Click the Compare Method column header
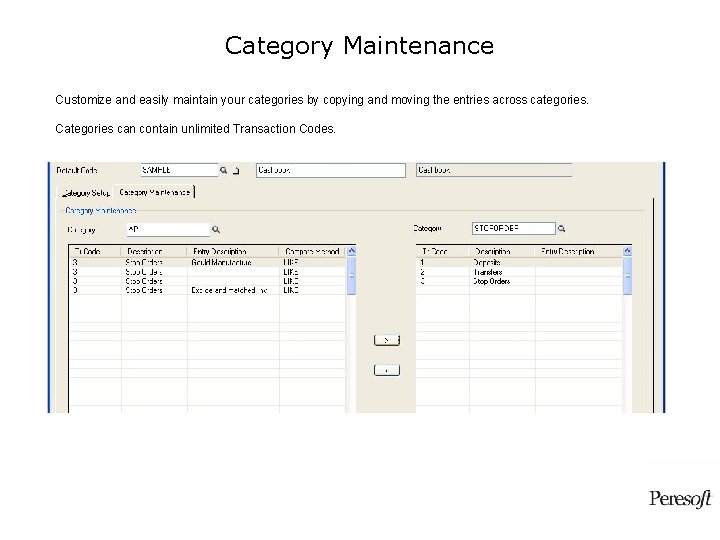This screenshot has height=540, width=720. pyautogui.click(x=312, y=252)
